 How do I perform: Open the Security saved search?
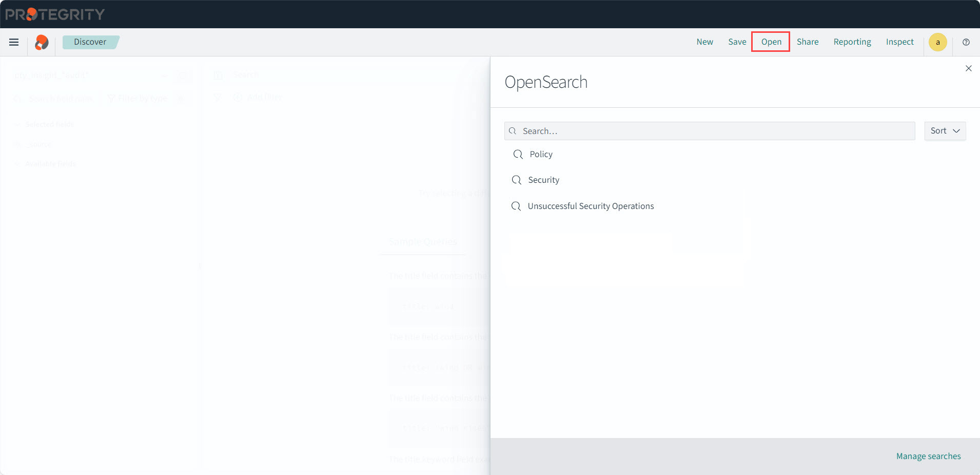pos(543,180)
